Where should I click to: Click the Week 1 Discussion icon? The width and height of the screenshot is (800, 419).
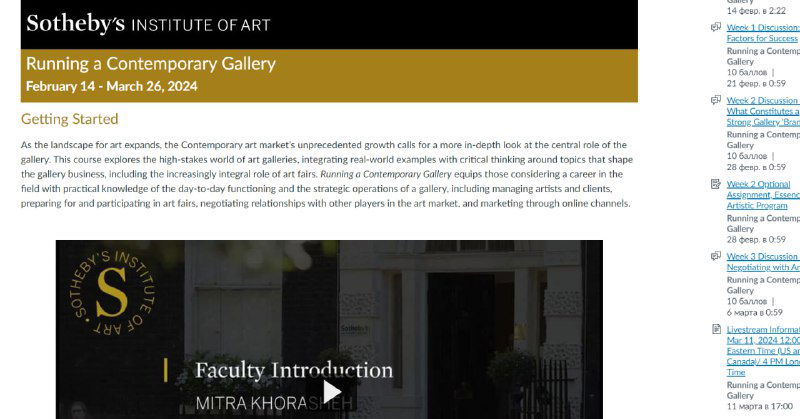(x=716, y=28)
